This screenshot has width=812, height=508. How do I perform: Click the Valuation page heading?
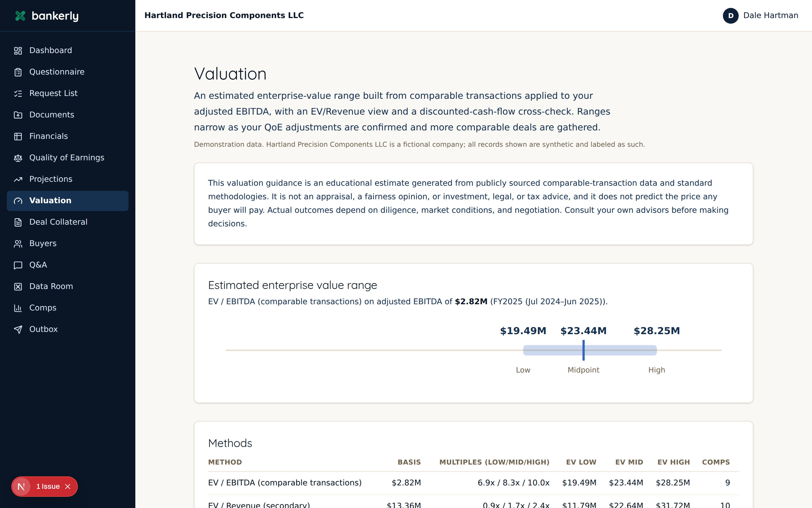click(230, 74)
